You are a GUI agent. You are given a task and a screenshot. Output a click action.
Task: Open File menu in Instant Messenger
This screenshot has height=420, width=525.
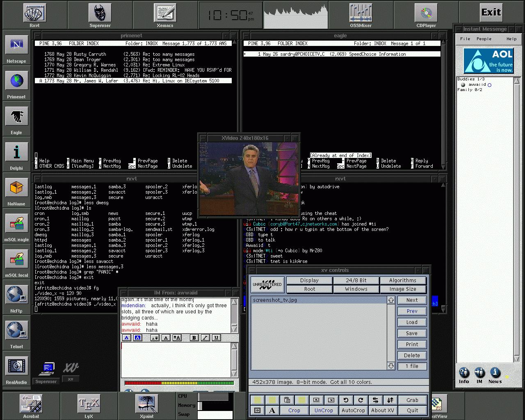tap(465, 39)
